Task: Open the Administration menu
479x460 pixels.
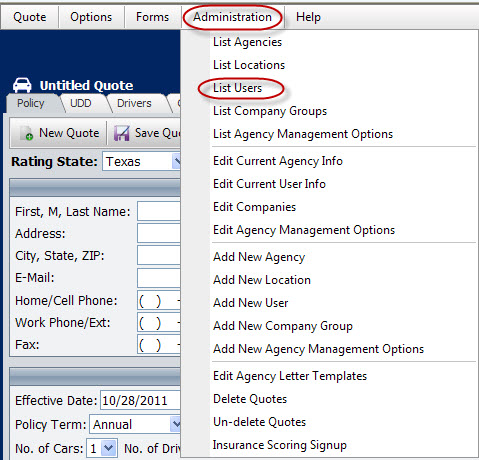Action: click(232, 17)
